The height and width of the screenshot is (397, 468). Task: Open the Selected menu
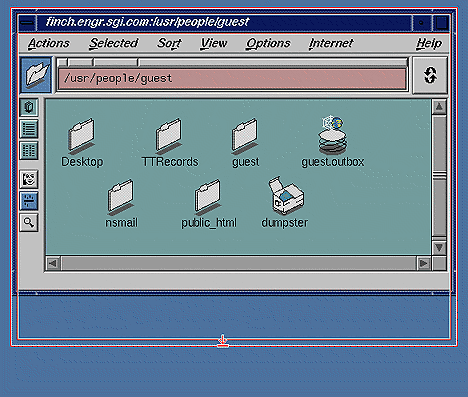tap(114, 43)
